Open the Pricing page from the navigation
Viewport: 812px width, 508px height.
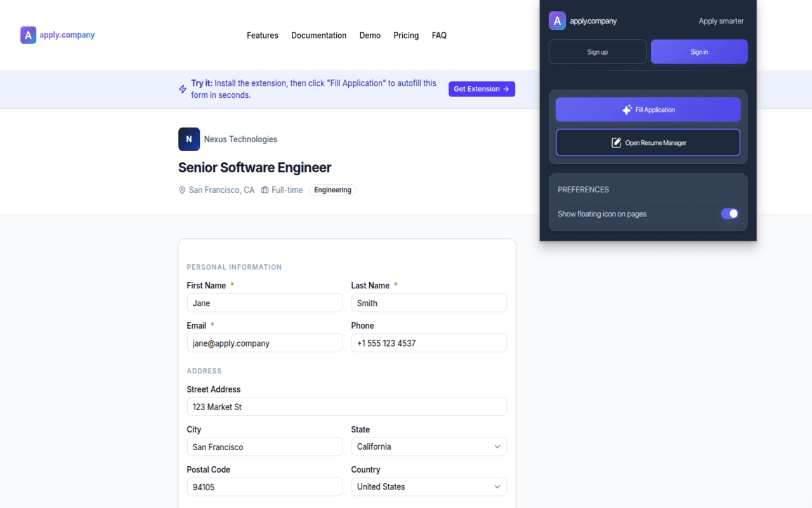click(406, 35)
